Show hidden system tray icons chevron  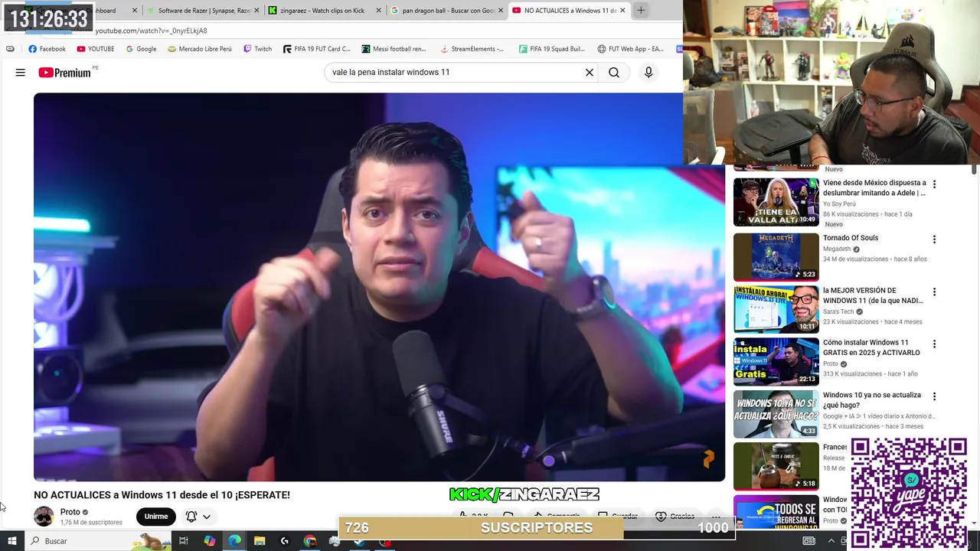coord(831,541)
